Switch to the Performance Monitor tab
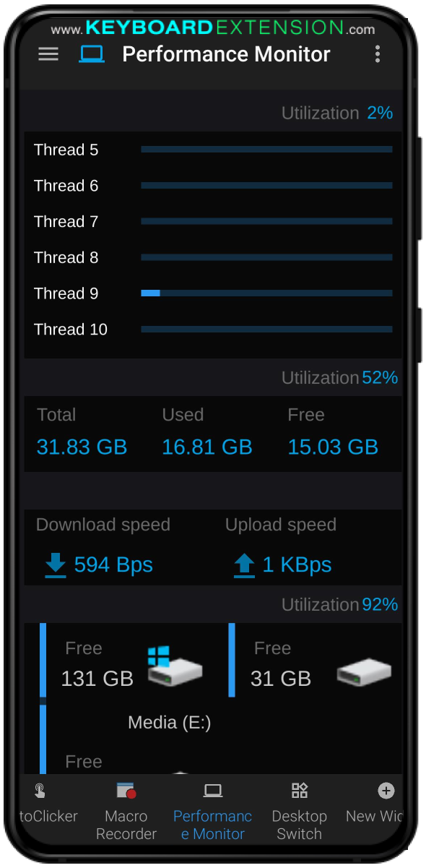 point(212,809)
